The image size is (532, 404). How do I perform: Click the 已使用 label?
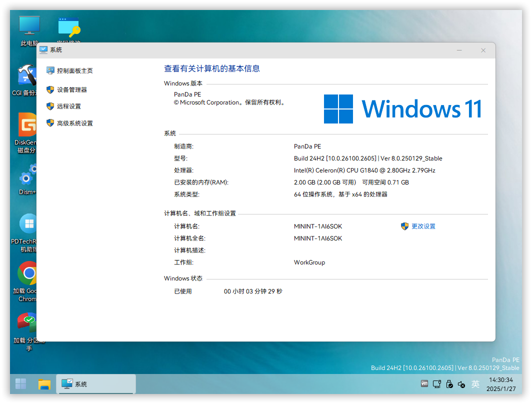point(183,291)
